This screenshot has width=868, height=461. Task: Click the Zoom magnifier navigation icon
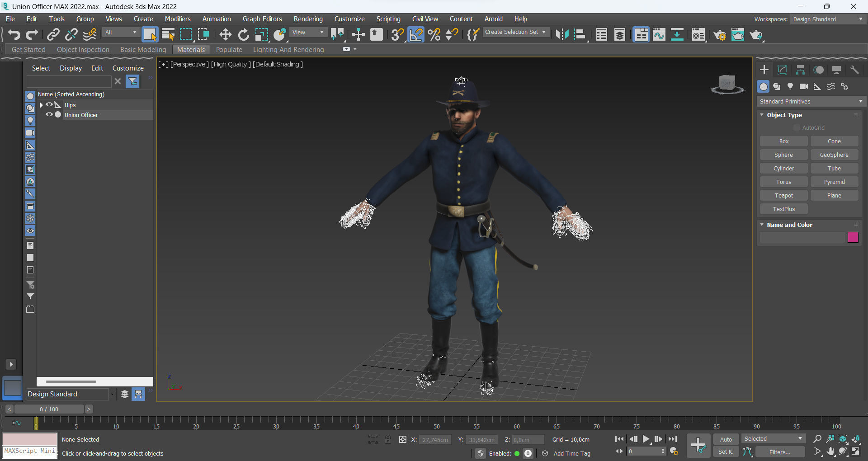pyautogui.click(x=817, y=439)
